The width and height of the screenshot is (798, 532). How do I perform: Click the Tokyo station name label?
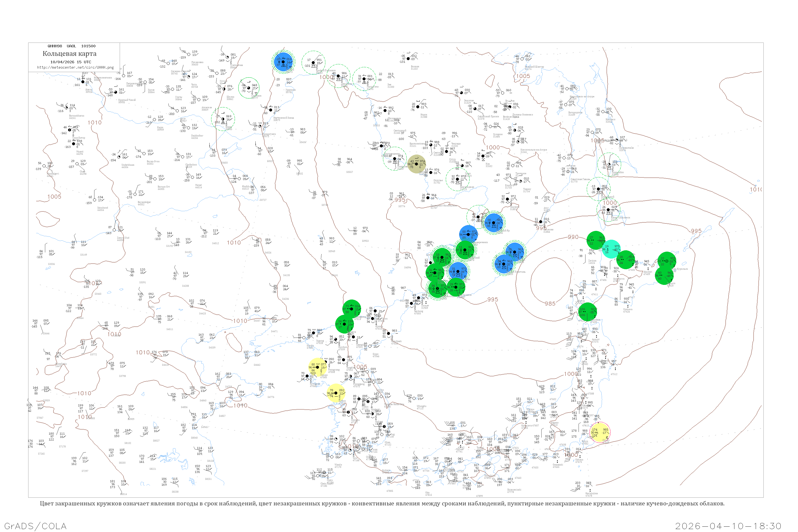(x=585, y=441)
